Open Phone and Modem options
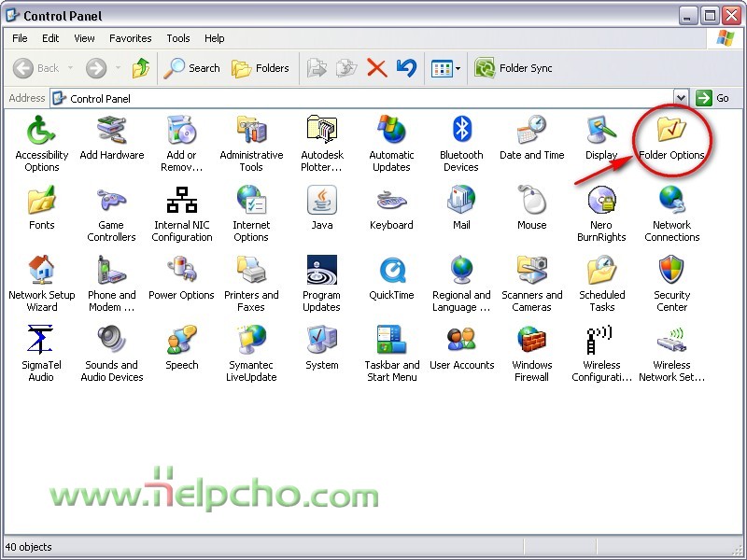Screen dimensions: 747x560 (x=111, y=284)
